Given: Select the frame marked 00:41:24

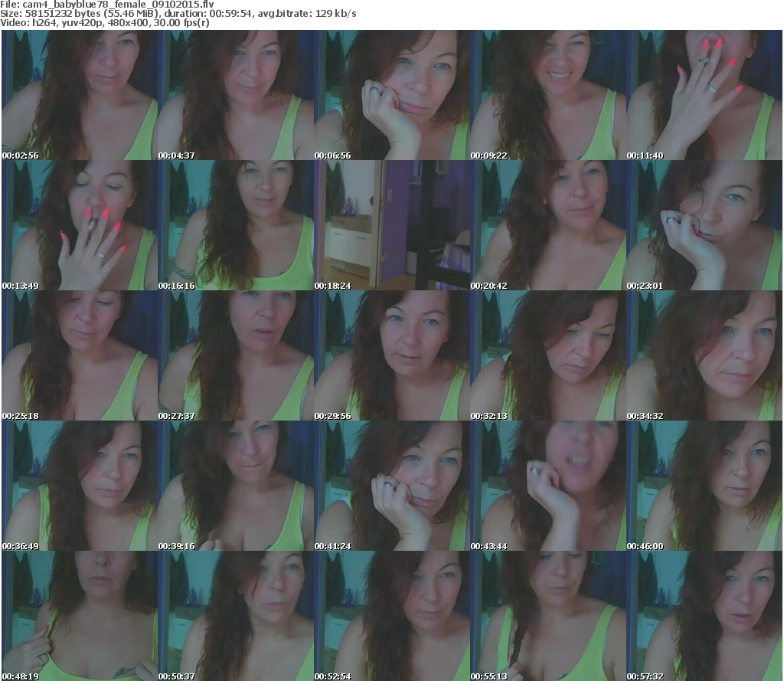Looking at the screenshot, I should click(x=392, y=486).
